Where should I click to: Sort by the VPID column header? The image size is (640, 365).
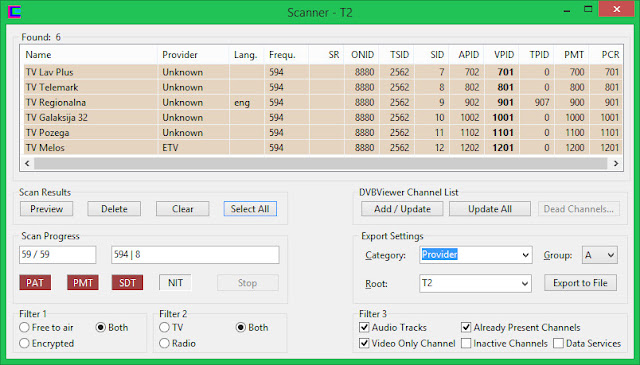click(501, 55)
